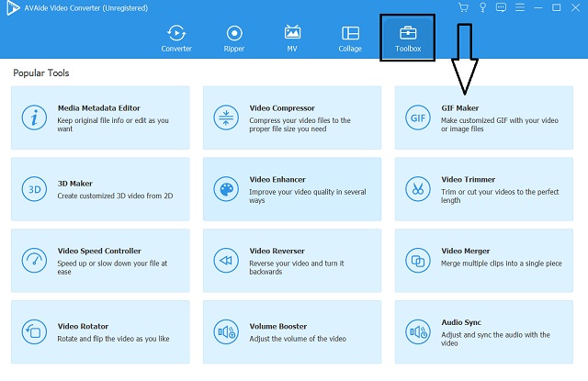588x381 pixels.
Task: Click 'Keep original file info' description
Action: click(113, 124)
